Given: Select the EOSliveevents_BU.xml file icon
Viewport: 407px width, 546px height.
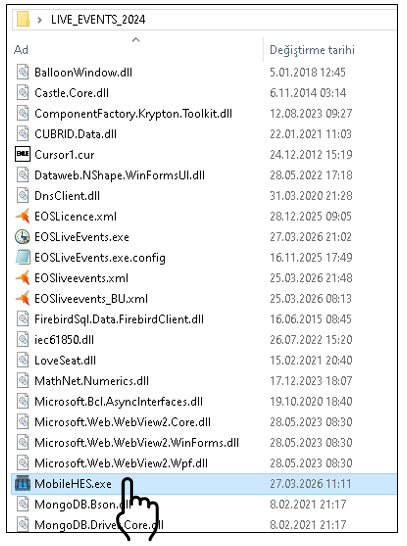Looking at the screenshot, I should (23, 298).
